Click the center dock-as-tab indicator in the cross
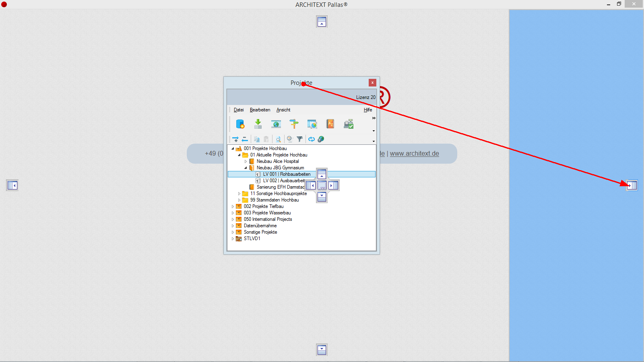The image size is (644, 362). tap(322, 185)
